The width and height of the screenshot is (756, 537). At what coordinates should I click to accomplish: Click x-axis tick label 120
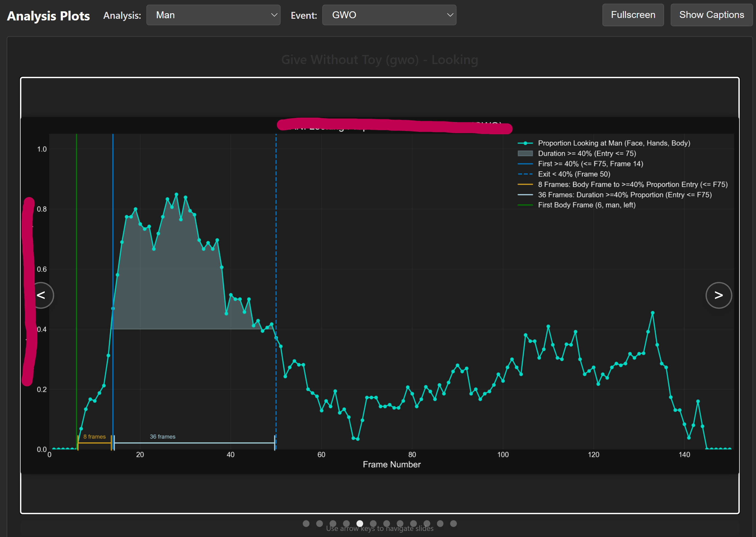tap(594, 455)
